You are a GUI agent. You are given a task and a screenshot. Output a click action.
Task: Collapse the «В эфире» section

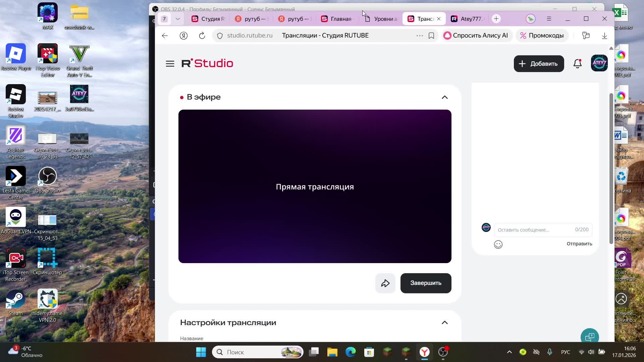pos(444,97)
